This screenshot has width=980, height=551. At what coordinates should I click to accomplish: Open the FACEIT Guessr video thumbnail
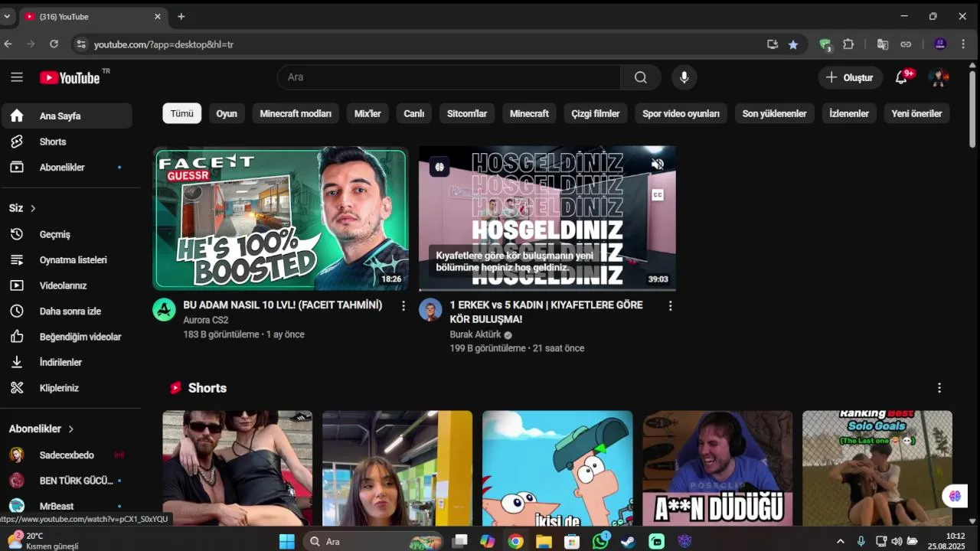pos(280,219)
